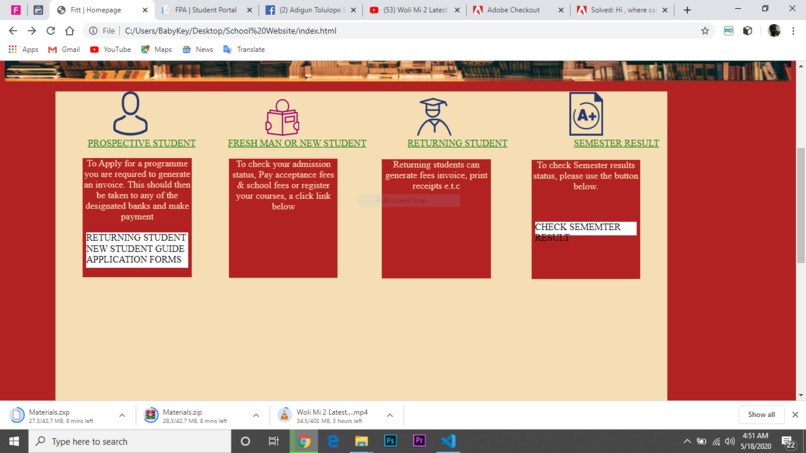
Task: Expand options for Materials.zip download
Action: 256,415
